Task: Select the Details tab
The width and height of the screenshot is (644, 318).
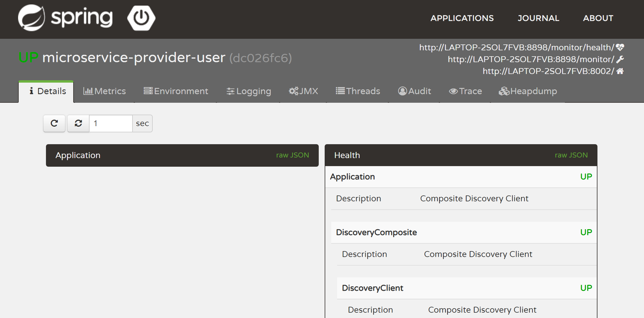Action: click(46, 91)
